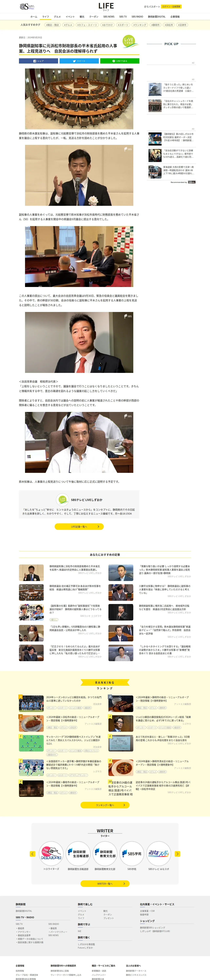Open footer link 静岡新聞データベース
The height and width of the screenshot is (980, 210).
click(136, 971)
